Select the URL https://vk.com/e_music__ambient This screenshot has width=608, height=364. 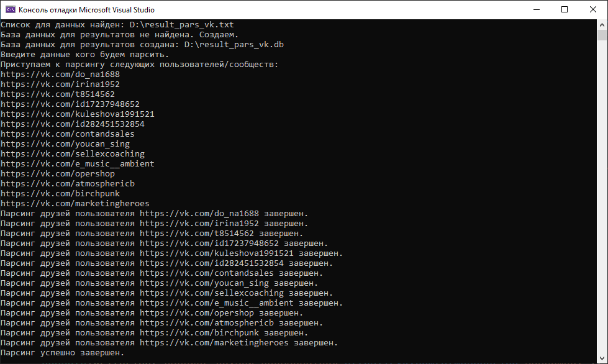point(77,163)
